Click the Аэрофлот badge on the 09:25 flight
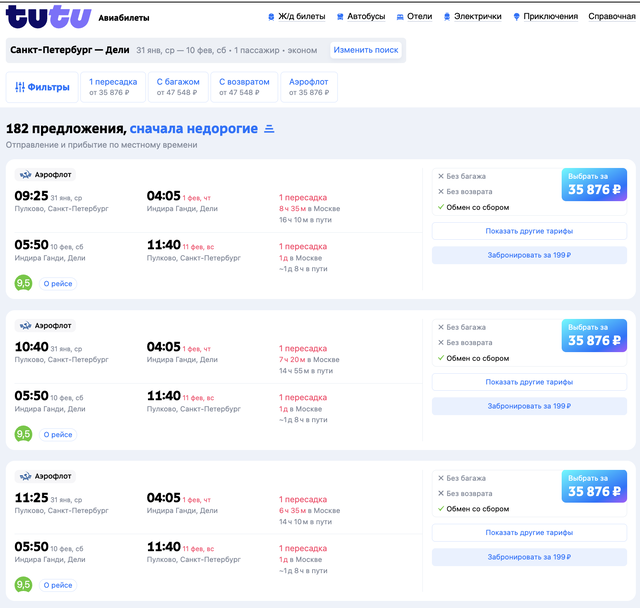The image size is (640, 608). coord(45,175)
